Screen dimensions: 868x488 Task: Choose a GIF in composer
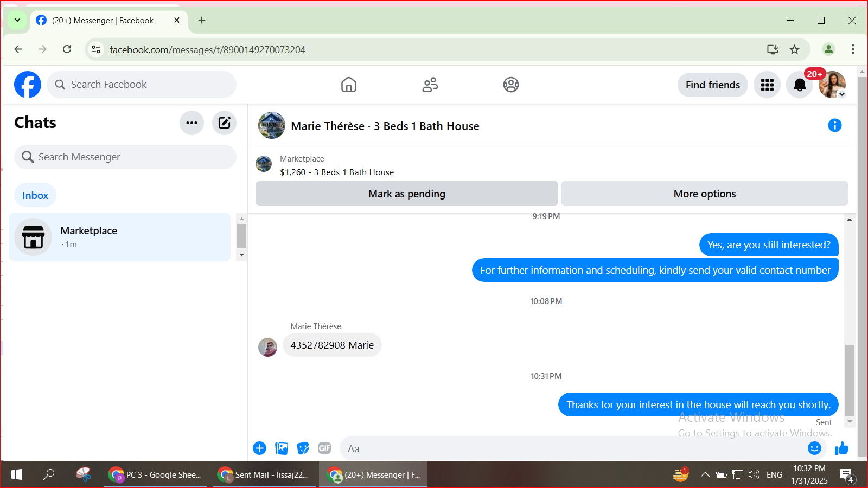tap(324, 448)
